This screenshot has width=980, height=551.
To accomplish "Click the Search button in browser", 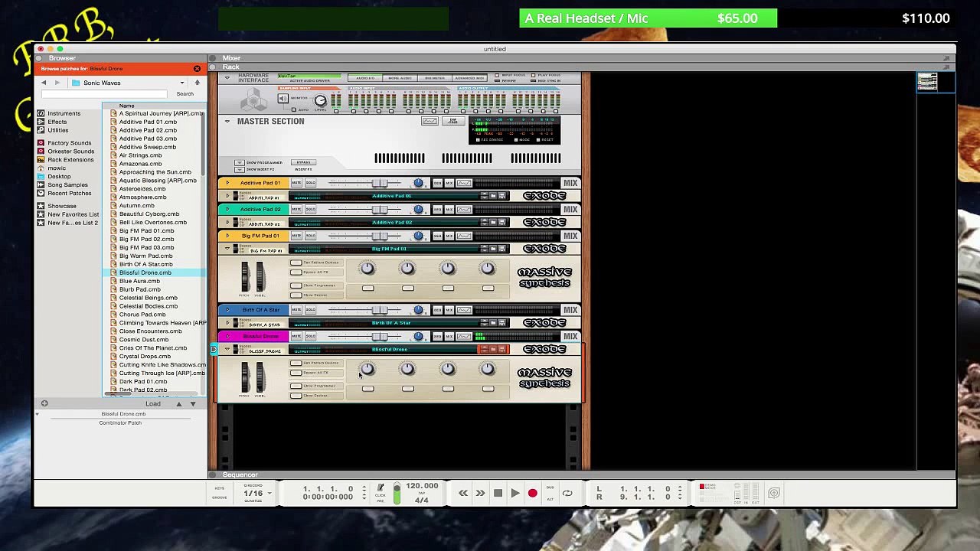I will pos(185,94).
